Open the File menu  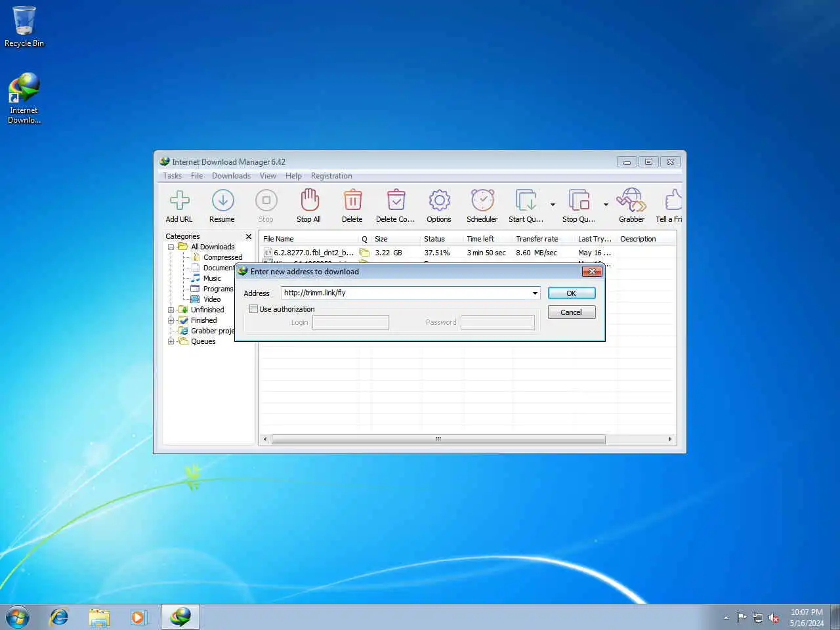[197, 176]
